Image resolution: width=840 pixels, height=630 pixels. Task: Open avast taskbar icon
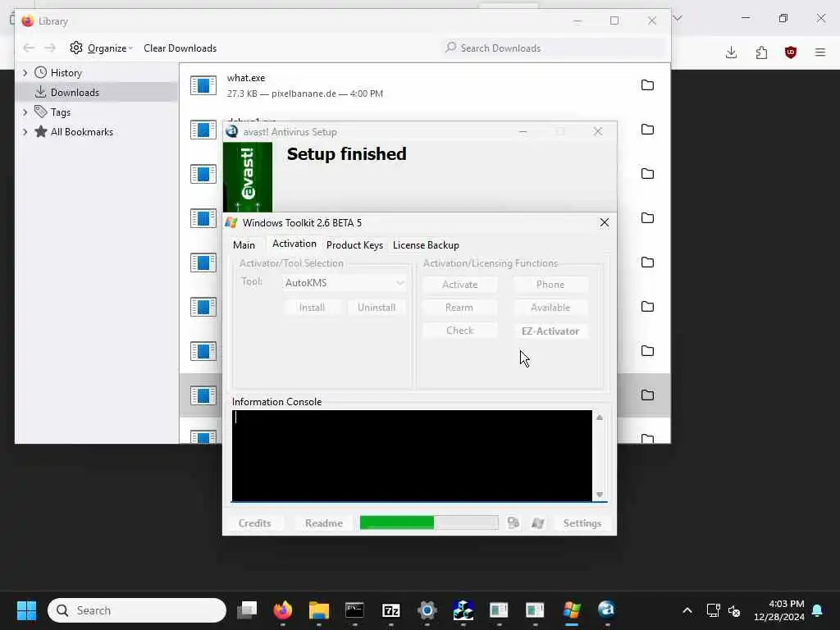pyautogui.click(x=606, y=610)
